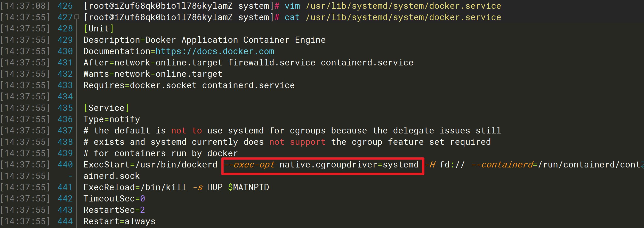The image size is (644, 228).
Task: Click the Type=notify line
Action: [x=112, y=119]
